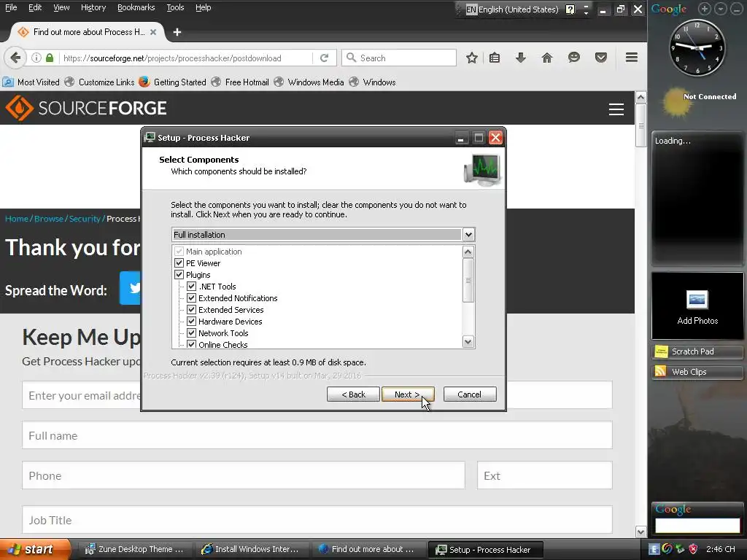The image size is (747, 560).
Task: Open new tab with plus button
Action: [177, 32]
